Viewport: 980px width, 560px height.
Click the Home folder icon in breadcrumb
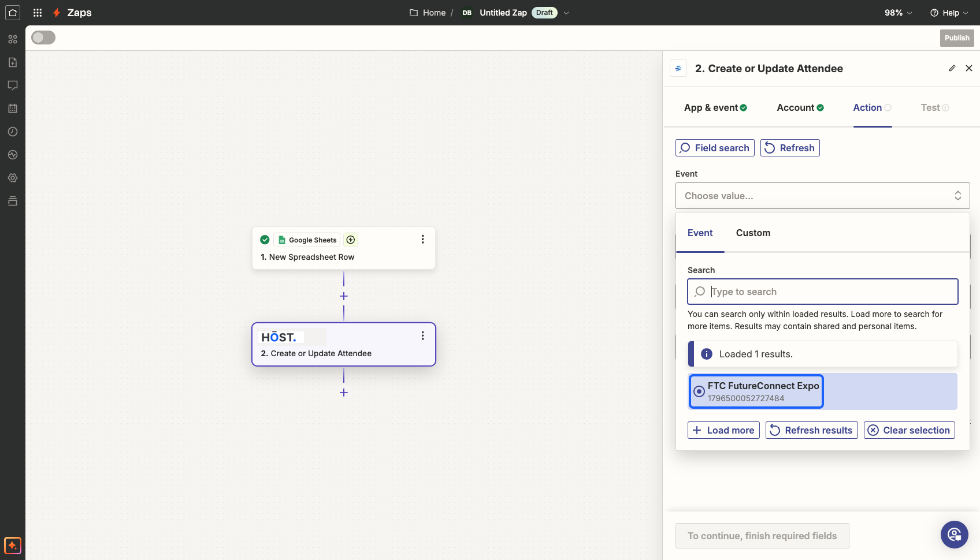[x=414, y=13]
